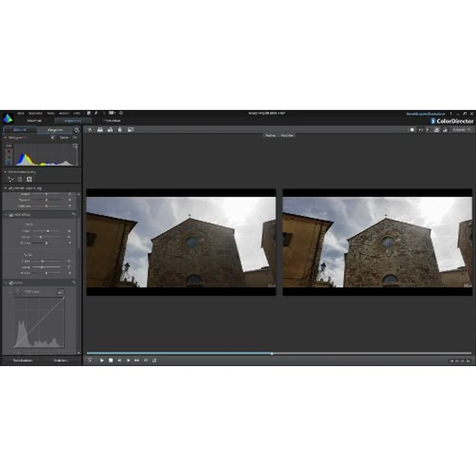Click the info icon next to ColorDirector title
The width and height of the screenshot is (476, 476).
pyautogui.click(x=433, y=121)
